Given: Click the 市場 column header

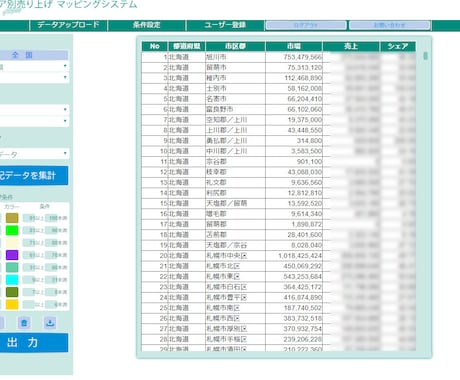Looking at the screenshot, I should [x=294, y=46].
